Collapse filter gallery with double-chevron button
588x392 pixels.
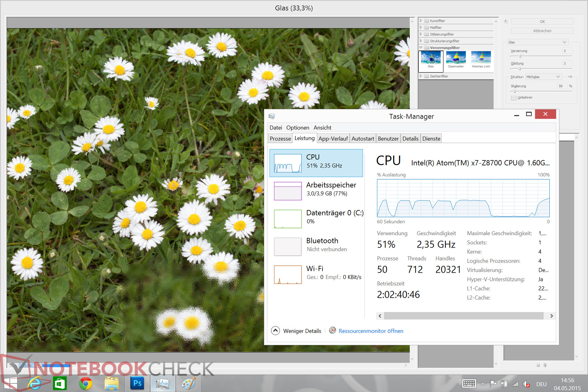505,21
